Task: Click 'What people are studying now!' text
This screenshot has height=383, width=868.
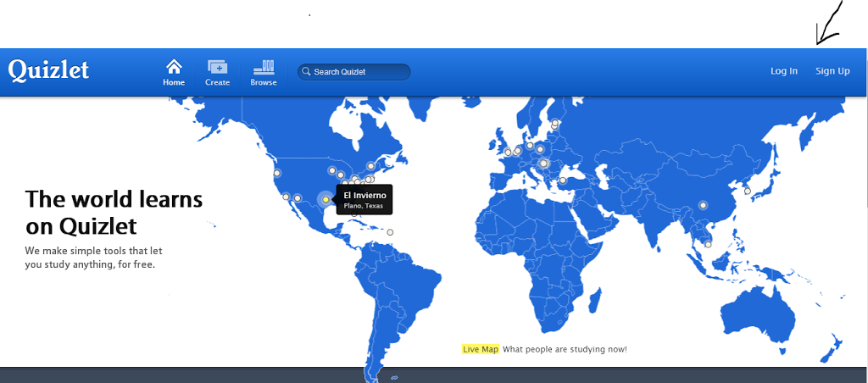Action: click(x=565, y=349)
